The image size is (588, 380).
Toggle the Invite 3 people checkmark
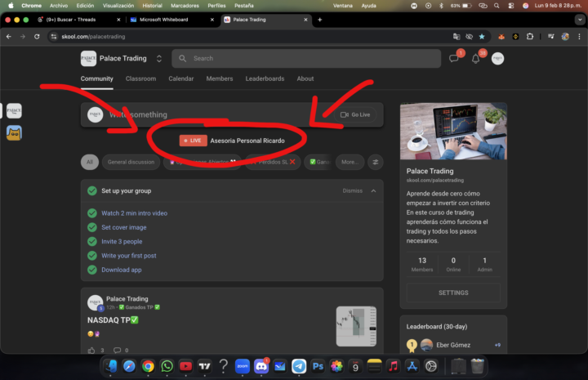tap(92, 242)
